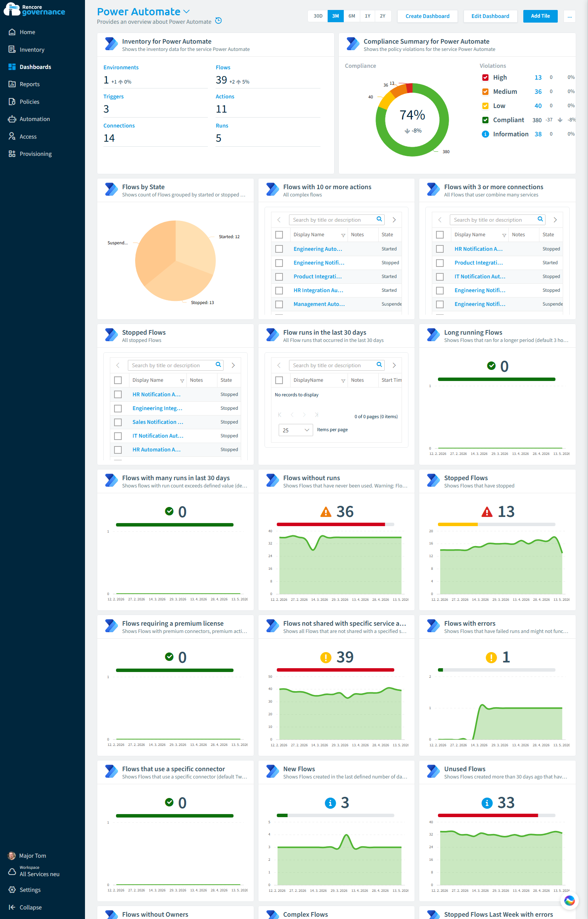The height and width of the screenshot is (919, 588).
Task: Toggle the Compliant checkbox
Action: (x=485, y=120)
